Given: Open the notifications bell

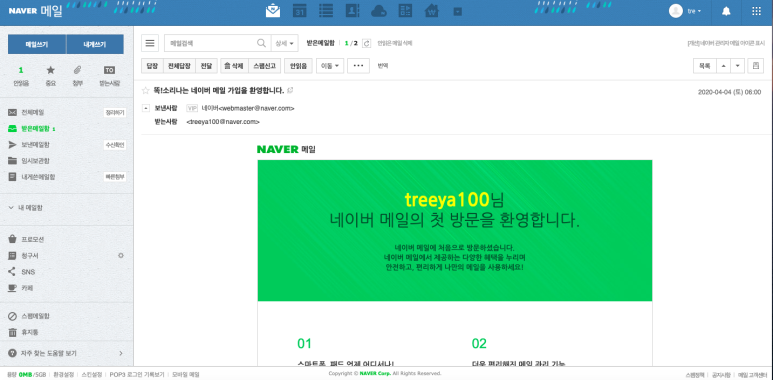Looking at the screenshot, I should tap(726, 11).
